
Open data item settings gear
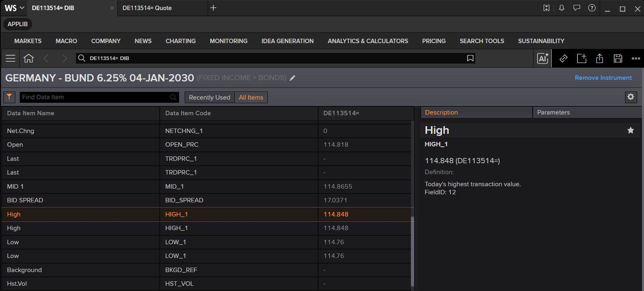tap(631, 97)
